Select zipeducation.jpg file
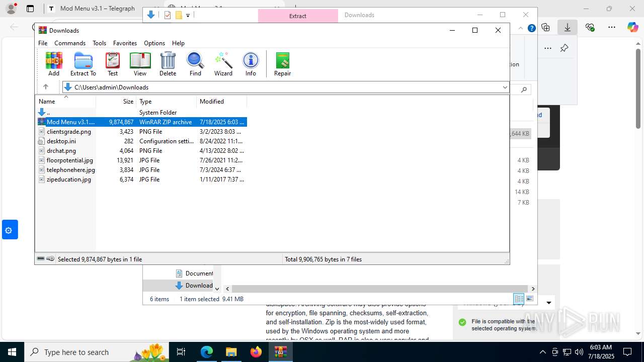Screen dimensions: 644x362 tap(69, 179)
